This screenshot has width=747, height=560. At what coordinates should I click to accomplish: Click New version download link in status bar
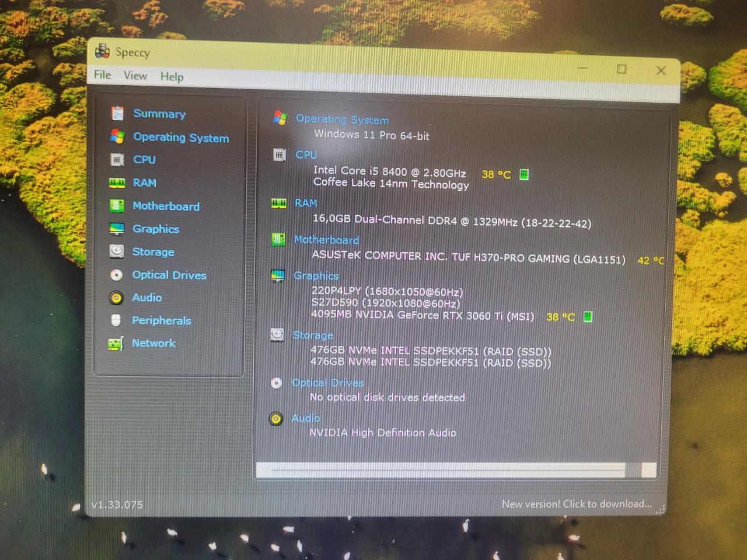(x=577, y=504)
